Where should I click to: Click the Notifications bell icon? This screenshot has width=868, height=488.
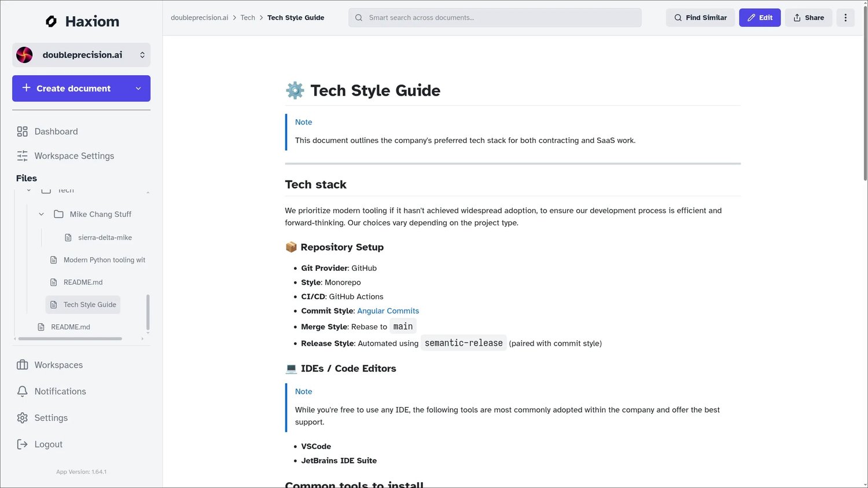point(23,391)
